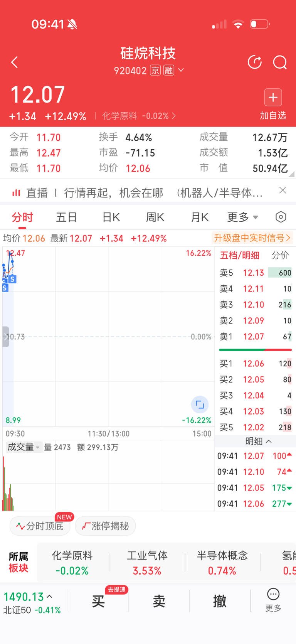Tap the 09:41 trade of 175 lots

pyautogui.click(x=255, y=488)
